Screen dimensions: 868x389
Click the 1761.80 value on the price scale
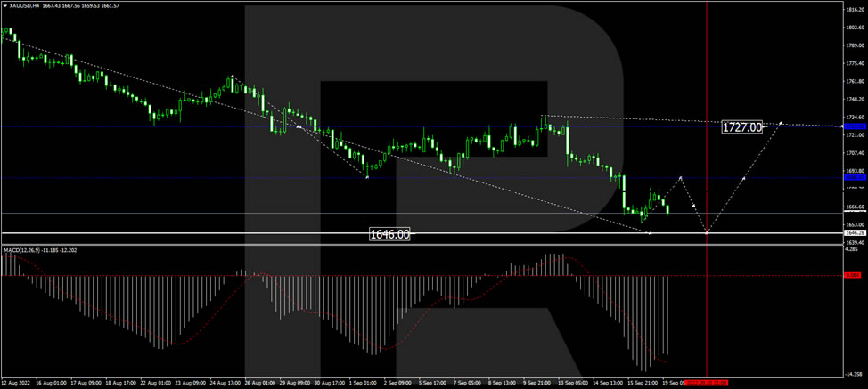click(x=855, y=81)
